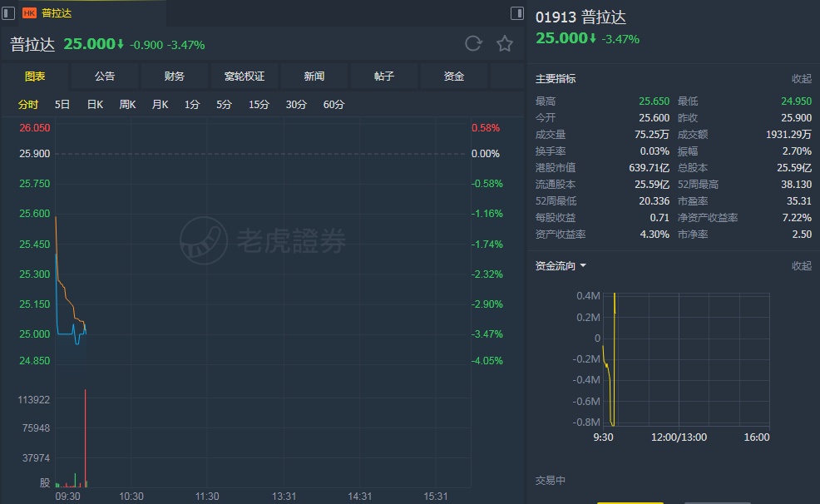The image size is (820, 504).
Task: Open the 资金 tab
Action: (453, 77)
